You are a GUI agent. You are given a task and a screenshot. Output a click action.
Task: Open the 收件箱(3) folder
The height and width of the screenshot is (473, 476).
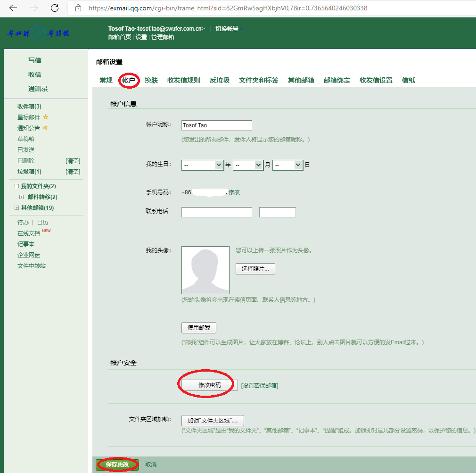click(29, 106)
